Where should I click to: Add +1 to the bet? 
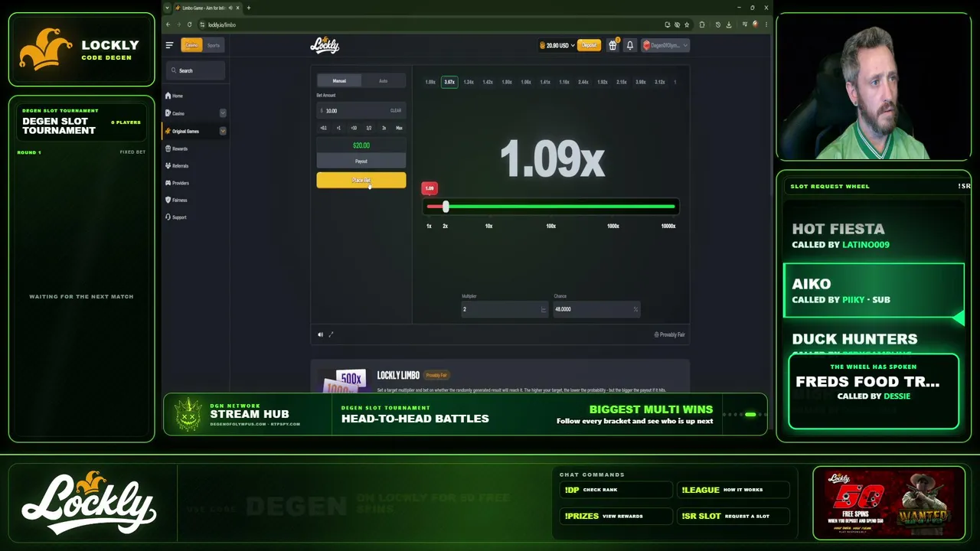(x=338, y=128)
